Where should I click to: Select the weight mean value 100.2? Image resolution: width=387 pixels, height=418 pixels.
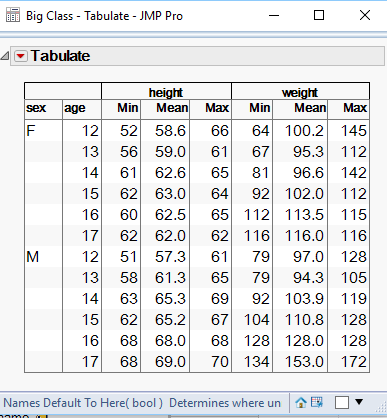tap(304, 131)
